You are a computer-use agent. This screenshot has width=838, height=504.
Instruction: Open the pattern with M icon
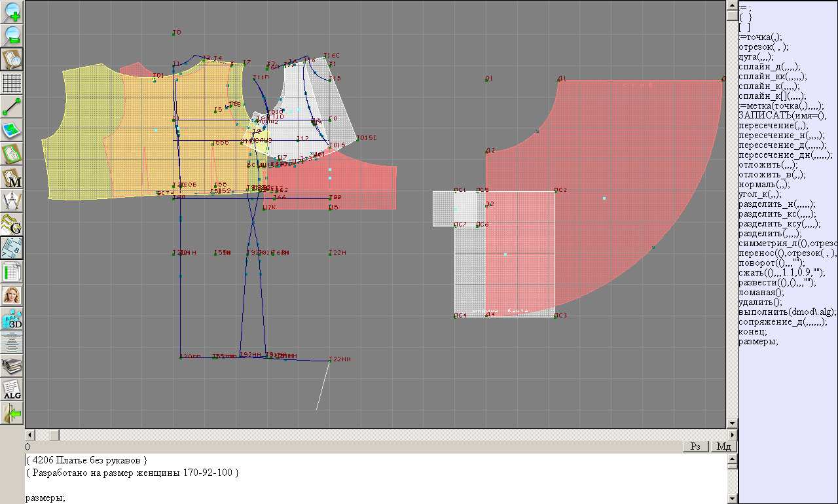point(12,178)
